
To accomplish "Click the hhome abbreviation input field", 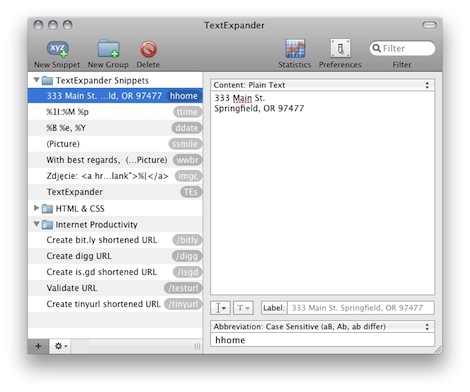I will tap(322, 340).
